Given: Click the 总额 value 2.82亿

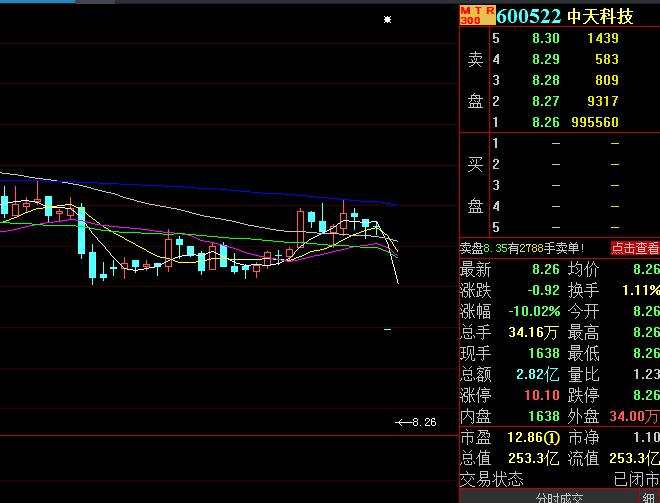Looking at the screenshot, I should (538, 374).
